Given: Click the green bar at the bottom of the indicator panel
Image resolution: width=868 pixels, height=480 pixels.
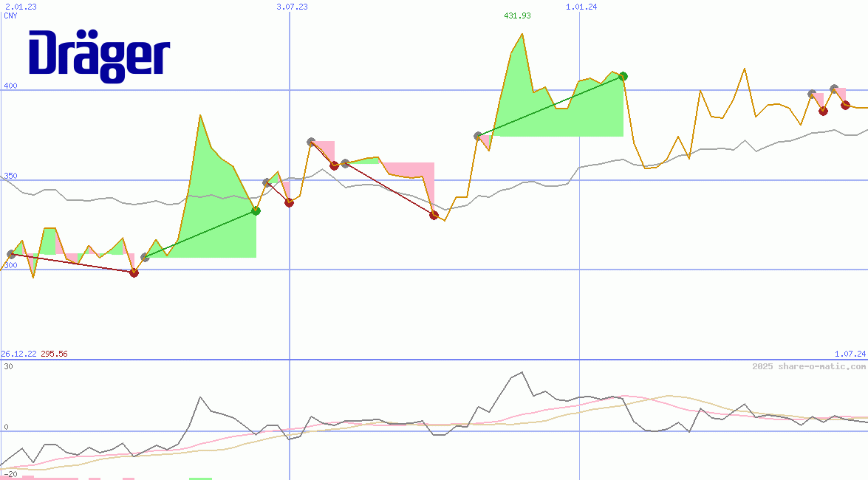Looking at the screenshot, I should 200,478.
